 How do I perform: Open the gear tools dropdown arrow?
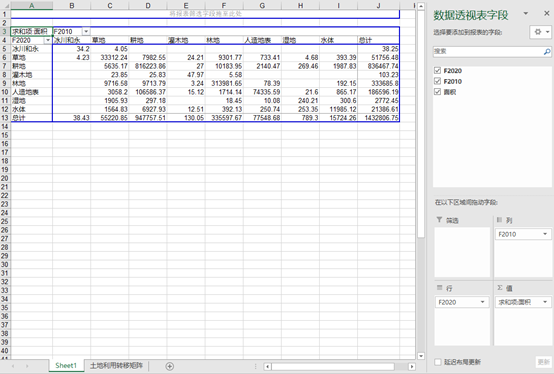pyautogui.click(x=548, y=32)
